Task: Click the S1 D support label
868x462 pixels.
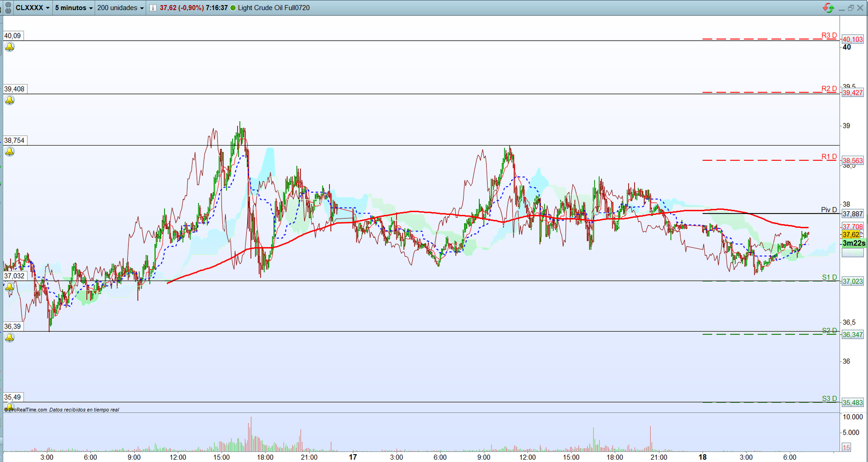Action: point(829,277)
